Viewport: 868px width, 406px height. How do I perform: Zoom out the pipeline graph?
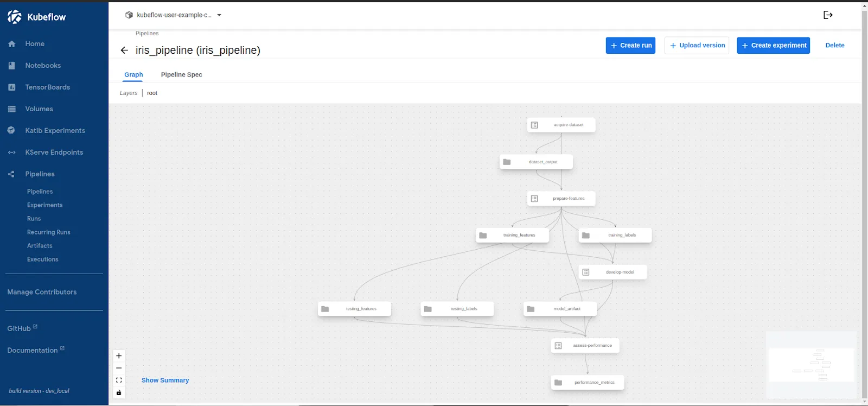tap(119, 368)
